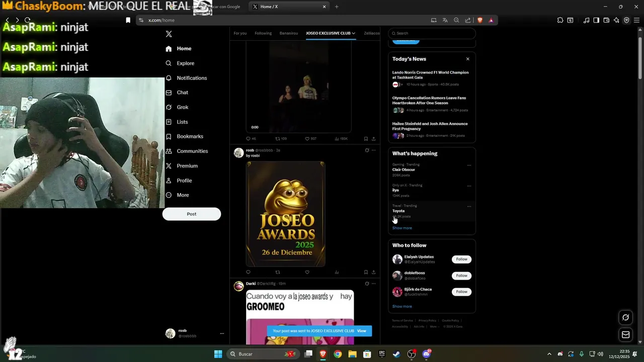Bookmark rosb's Joseo Awards post
Screen dimensions: 644x362
point(366,273)
